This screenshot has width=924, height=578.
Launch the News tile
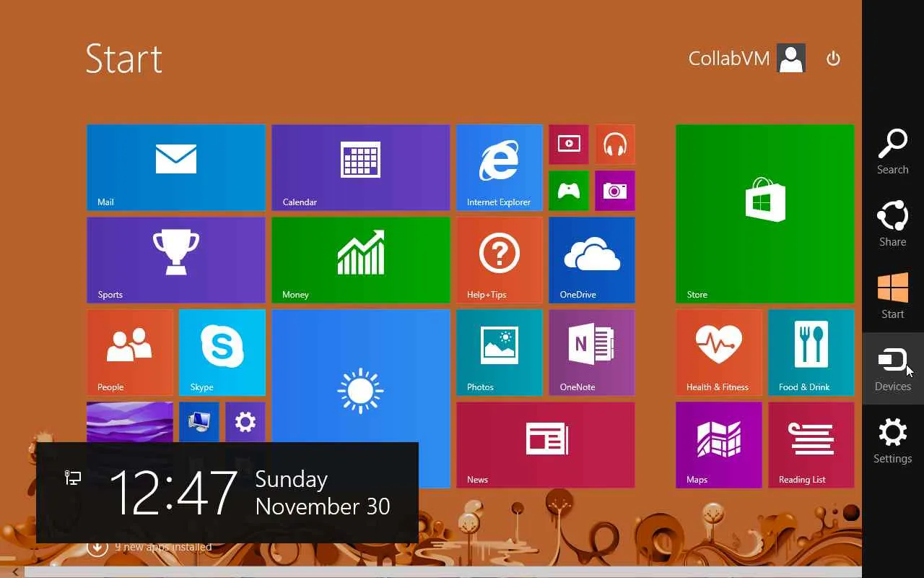(546, 445)
